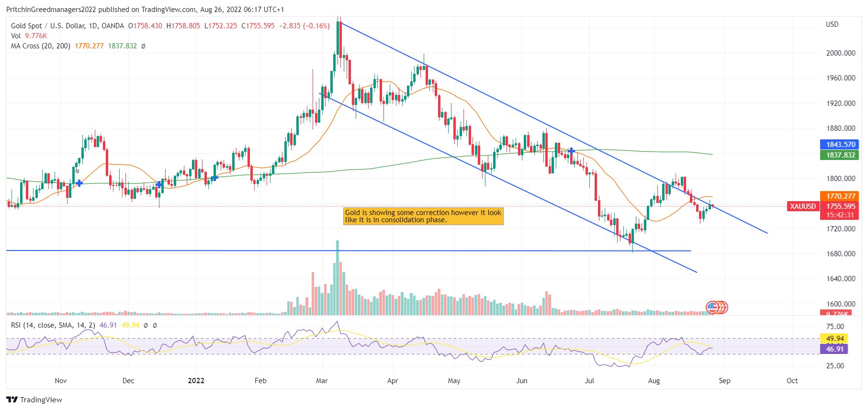Click the open value O1758.430

145,26
